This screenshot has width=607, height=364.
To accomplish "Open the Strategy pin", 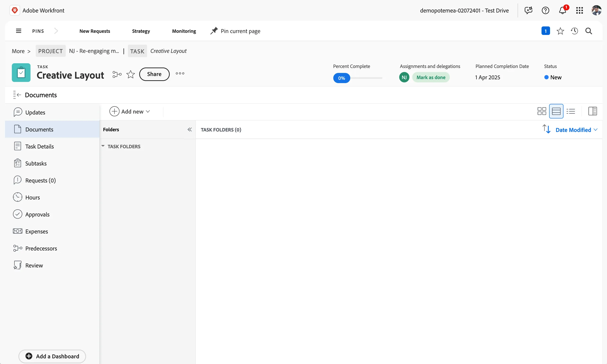I will coord(141,31).
